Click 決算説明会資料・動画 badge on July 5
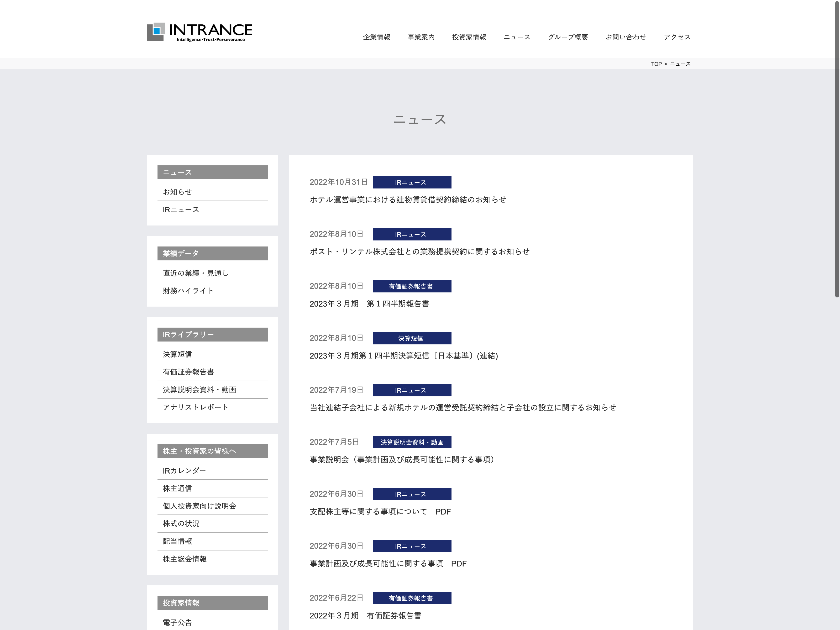The height and width of the screenshot is (630, 840). point(412,442)
